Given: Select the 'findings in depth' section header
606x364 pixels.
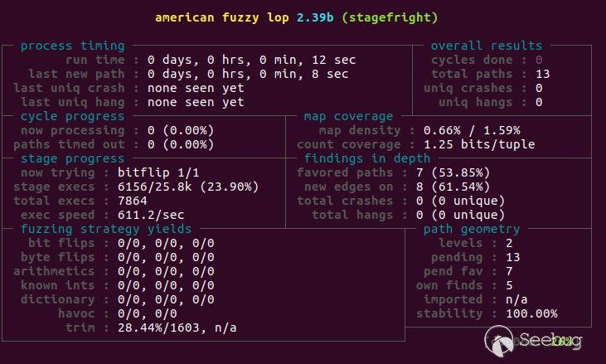Looking at the screenshot, I should click(367, 158).
